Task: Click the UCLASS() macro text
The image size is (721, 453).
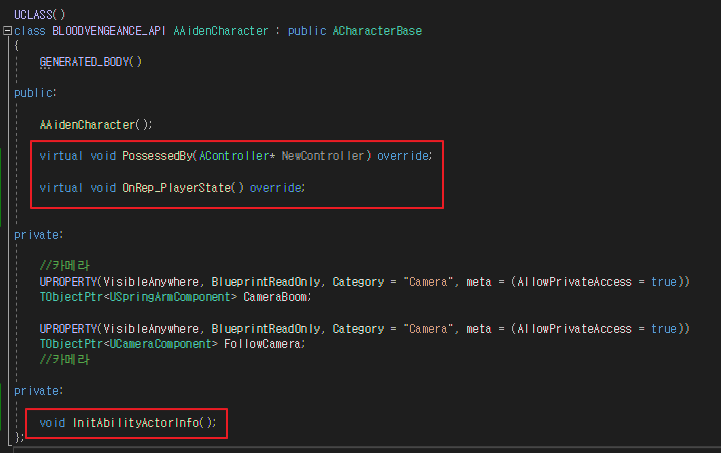Action: [x=40, y=15]
